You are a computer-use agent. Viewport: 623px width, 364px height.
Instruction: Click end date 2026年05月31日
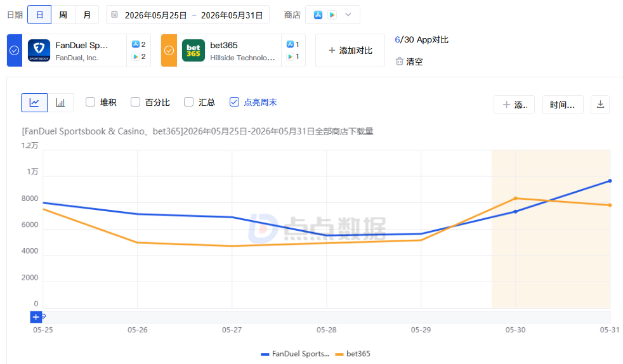click(x=232, y=15)
